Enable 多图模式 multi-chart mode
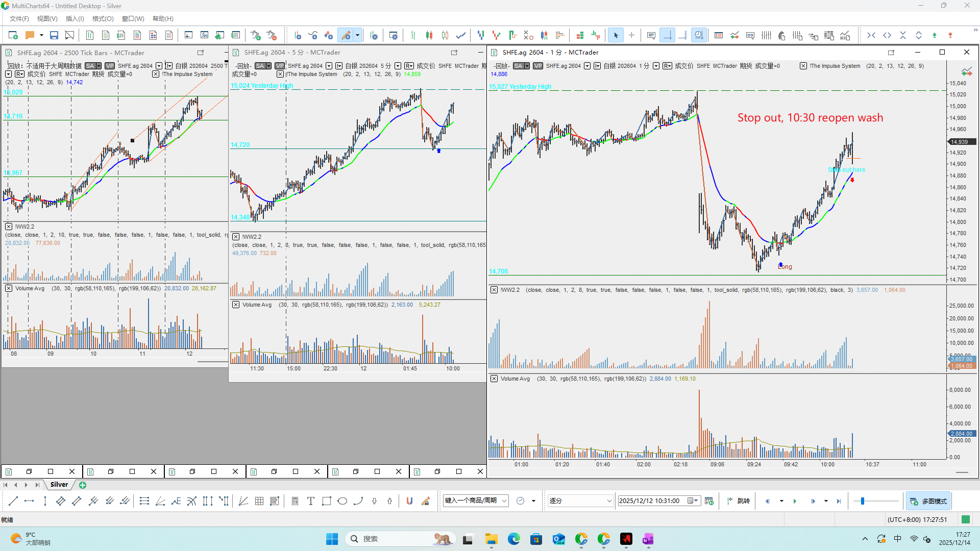The width and height of the screenshot is (980, 551). [928, 501]
